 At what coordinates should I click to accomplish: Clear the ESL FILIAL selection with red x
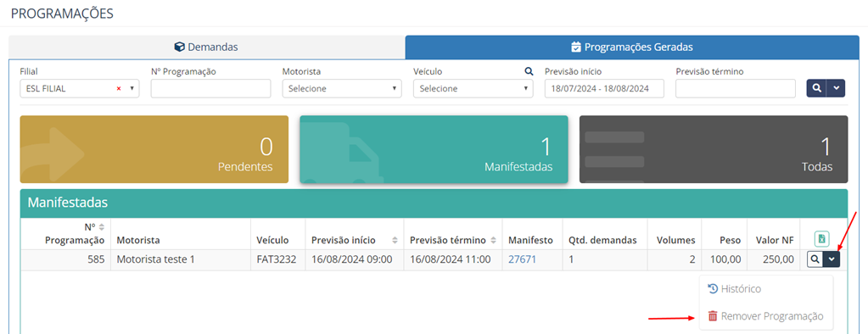pyautogui.click(x=119, y=88)
